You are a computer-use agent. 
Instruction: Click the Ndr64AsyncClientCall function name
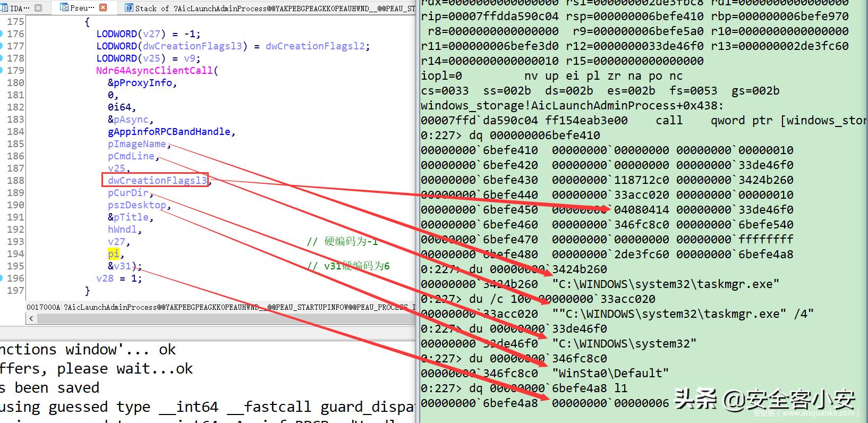click(154, 71)
